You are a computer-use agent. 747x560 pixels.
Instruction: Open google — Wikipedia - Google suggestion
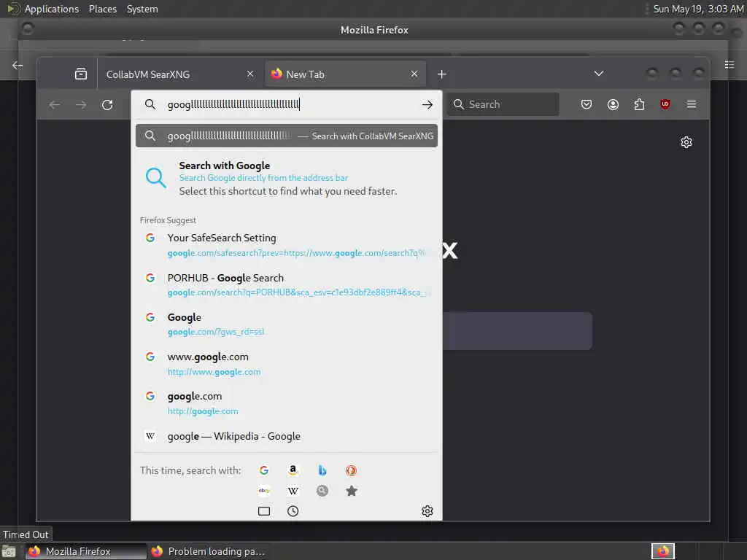pyautogui.click(x=286, y=436)
